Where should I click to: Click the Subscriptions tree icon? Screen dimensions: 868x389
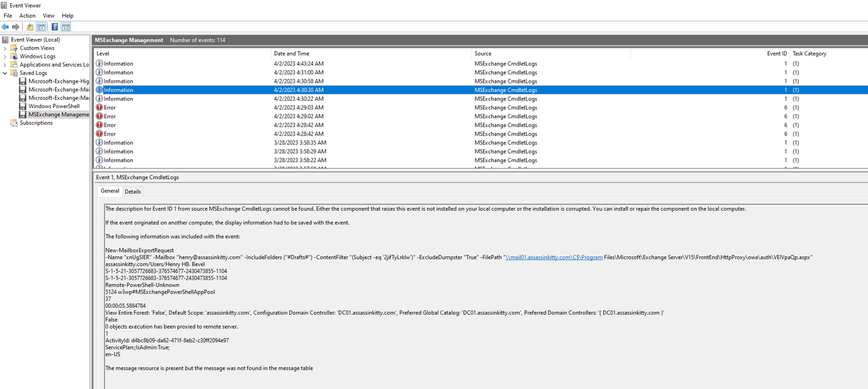click(14, 123)
